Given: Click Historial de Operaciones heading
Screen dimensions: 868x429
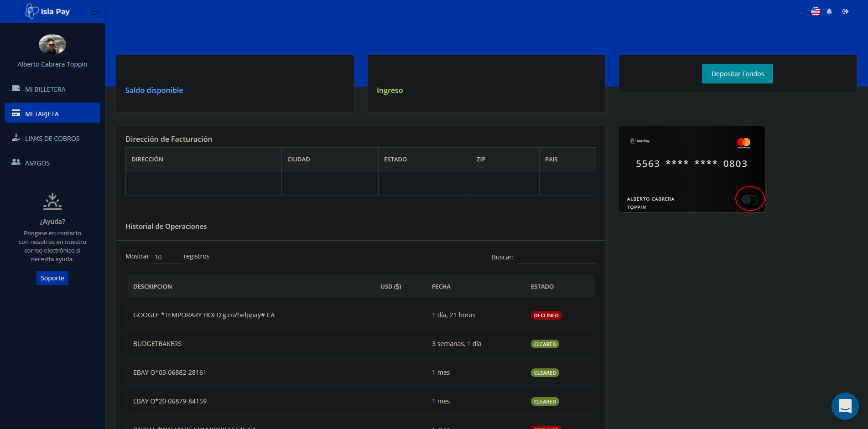Looking at the screenshot, I should (x=166, y=226).
